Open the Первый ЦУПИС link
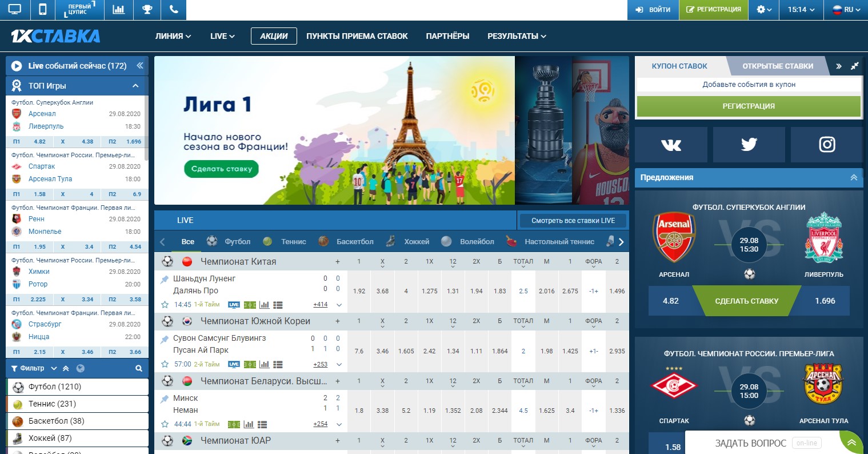The height and width of the screenshot is (454, 868). pos(79,10)
